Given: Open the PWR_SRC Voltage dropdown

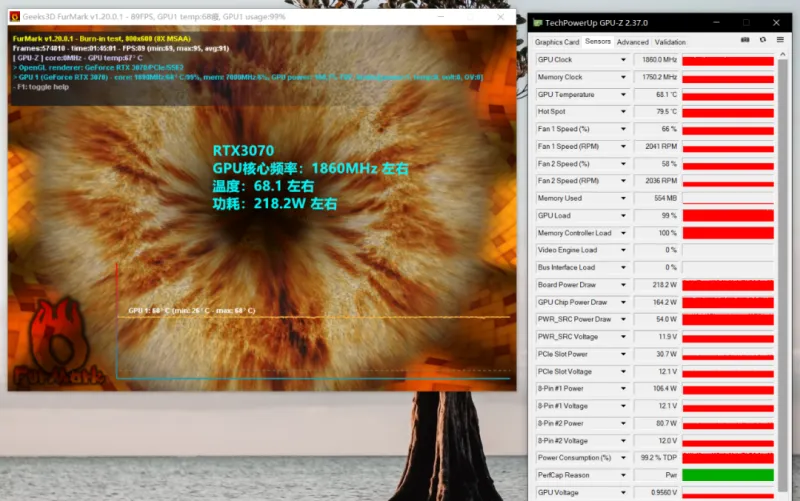Looking at the screenshot, I should (623, 337).
